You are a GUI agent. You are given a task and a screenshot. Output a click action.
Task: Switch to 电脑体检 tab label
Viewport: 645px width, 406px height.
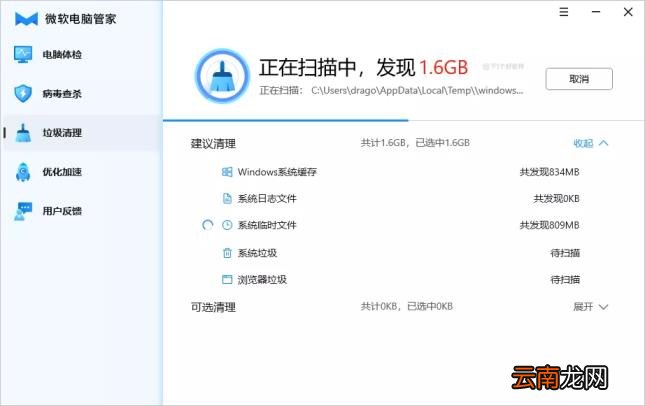(62, 54)
